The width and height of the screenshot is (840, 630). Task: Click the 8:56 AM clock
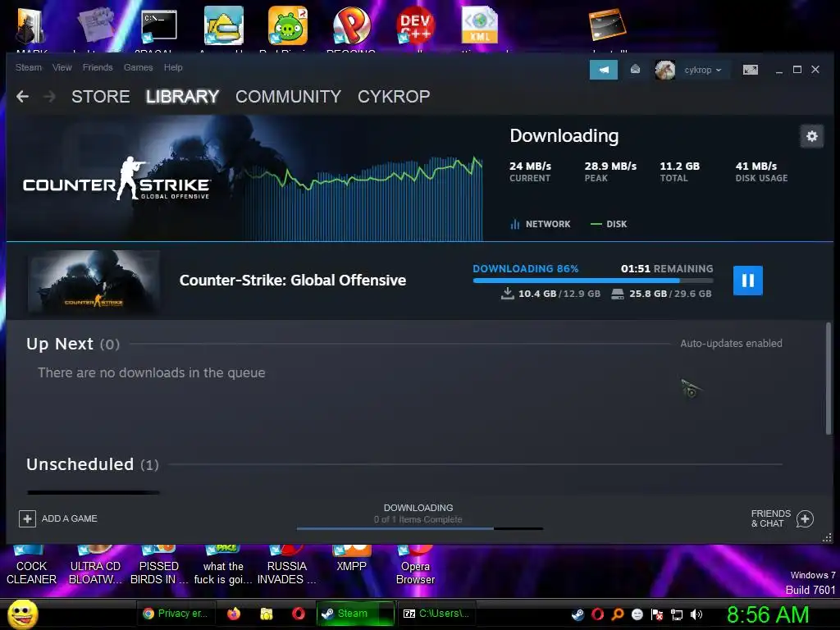point(768,614)
